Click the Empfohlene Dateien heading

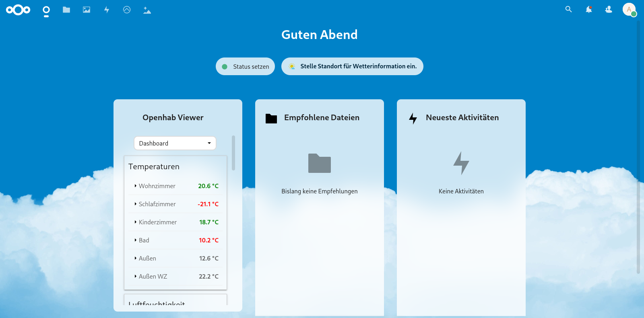point(322,117)
